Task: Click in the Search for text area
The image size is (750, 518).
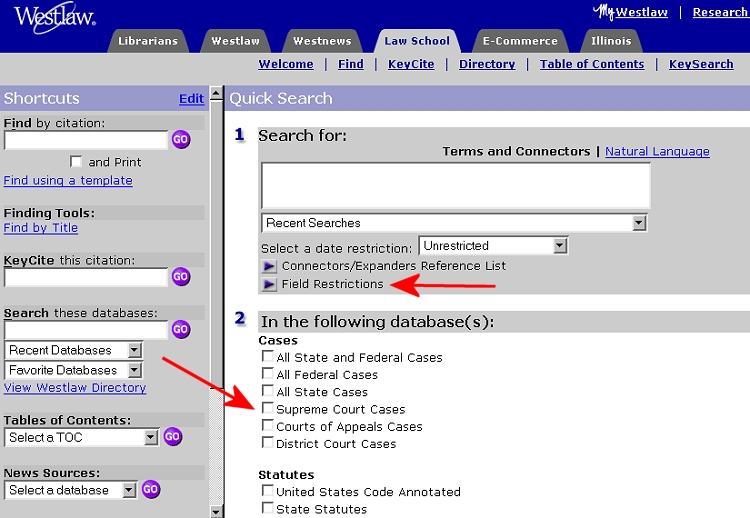Action: (456, 186)
